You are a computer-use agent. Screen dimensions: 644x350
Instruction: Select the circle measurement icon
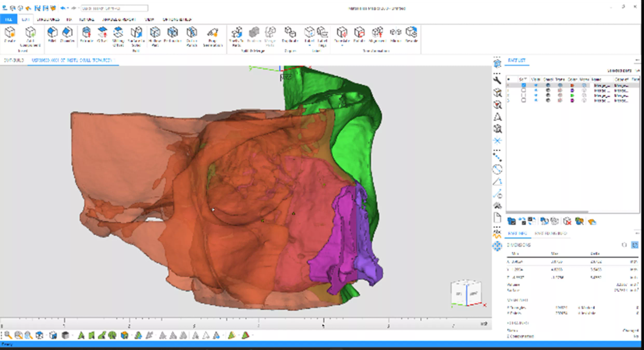tap(497, 169)
